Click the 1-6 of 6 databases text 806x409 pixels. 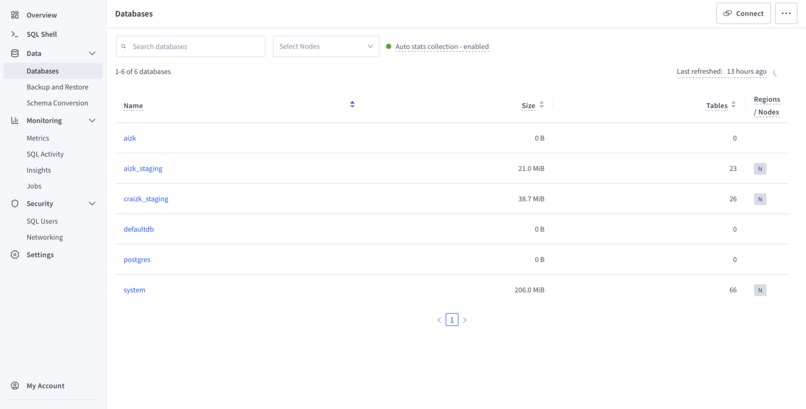(x=143, y=71)
